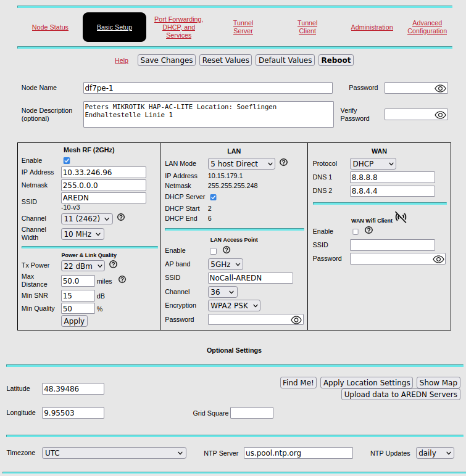Click help icon beside Max Distance field
Viewport: 466px width, 476px height.
(x=122, y=280)
